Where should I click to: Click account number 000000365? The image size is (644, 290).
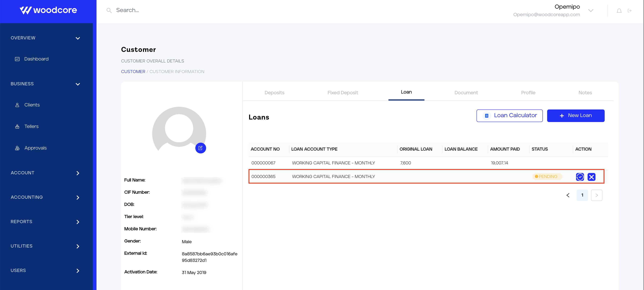(263, 177)
